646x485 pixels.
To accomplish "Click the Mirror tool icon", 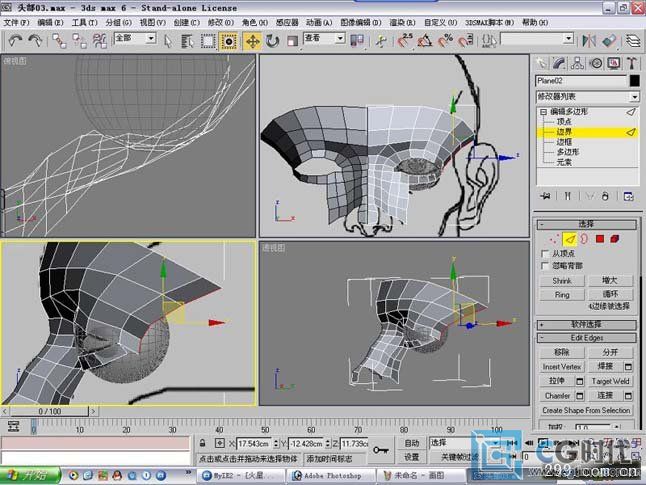I will click(x=589, y=41).
